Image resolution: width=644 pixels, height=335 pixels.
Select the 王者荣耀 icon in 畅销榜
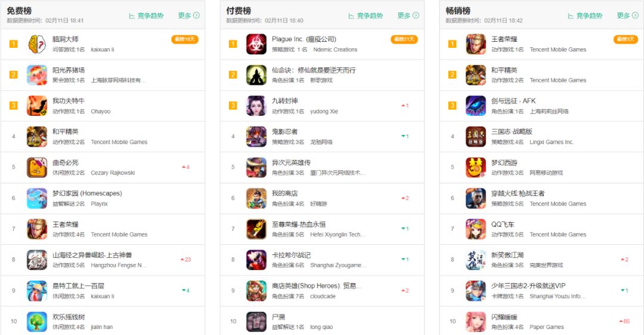[x=476, y=44]
